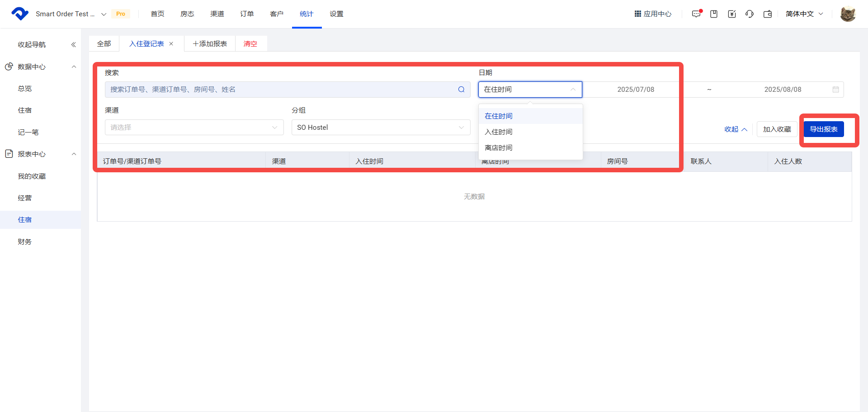Viewport: 868px width, 412px height.
Task: Click the search magnifier icon
Action: (461, 90)
